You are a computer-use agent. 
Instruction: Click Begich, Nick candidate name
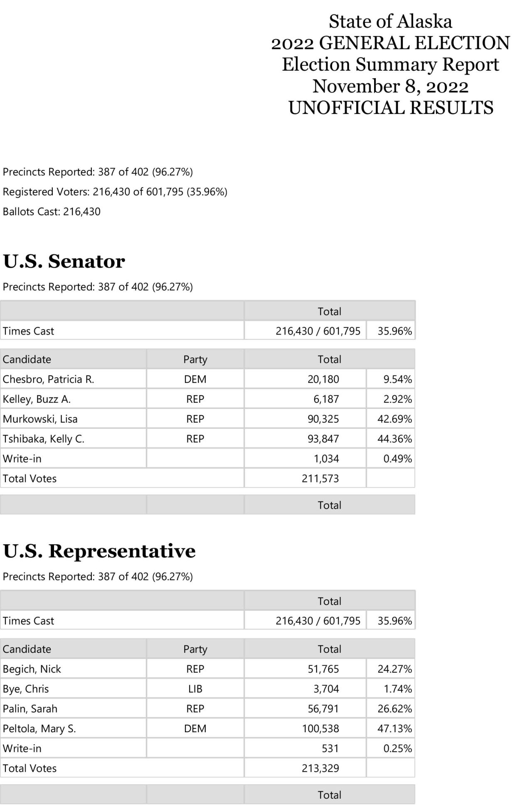pyautogui.click(x=32, y=669)
